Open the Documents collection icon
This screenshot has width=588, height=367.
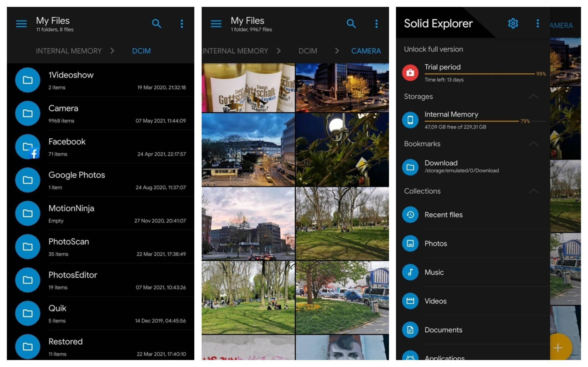410,330
